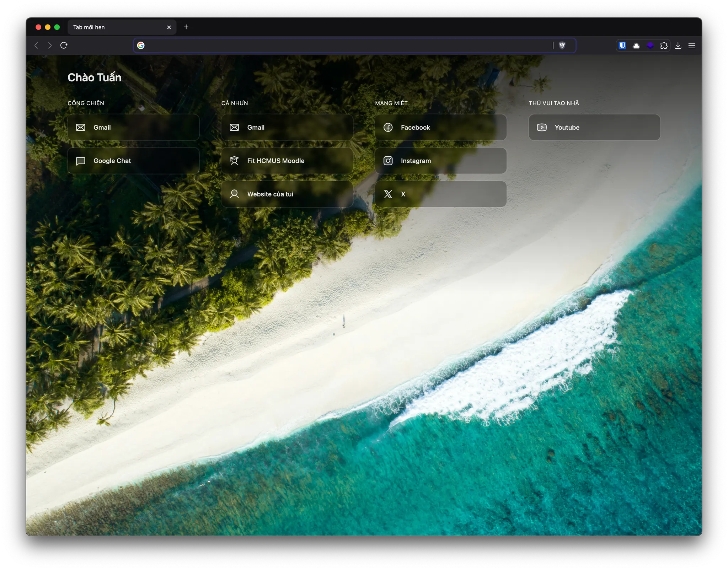Select the "Tab mới hen" tab
This screenshot has width=728, height=570.
pyautogui.click(x=114, y=27)
